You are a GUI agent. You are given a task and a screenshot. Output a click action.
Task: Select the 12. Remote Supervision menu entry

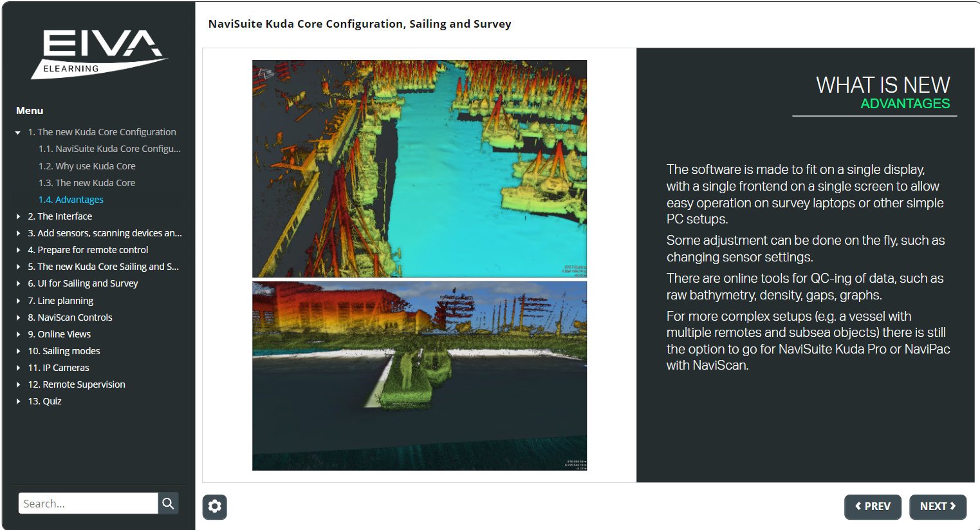(x=76, y=384)
